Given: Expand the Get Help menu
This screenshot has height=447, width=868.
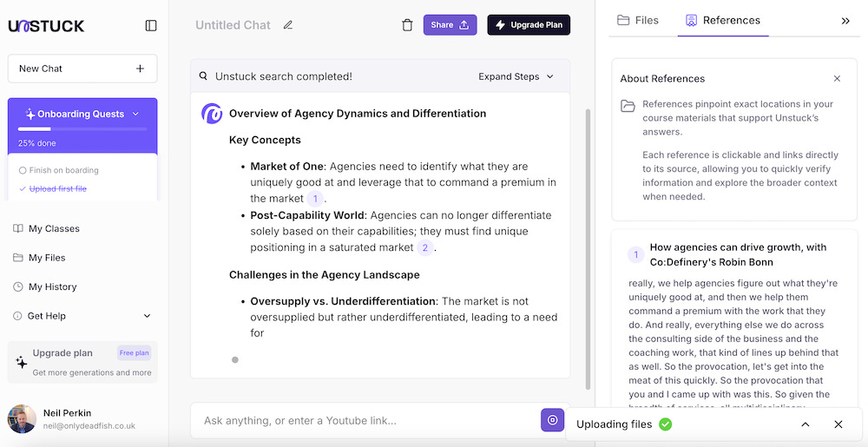Looking at the screenshot, I should (82, 316).
